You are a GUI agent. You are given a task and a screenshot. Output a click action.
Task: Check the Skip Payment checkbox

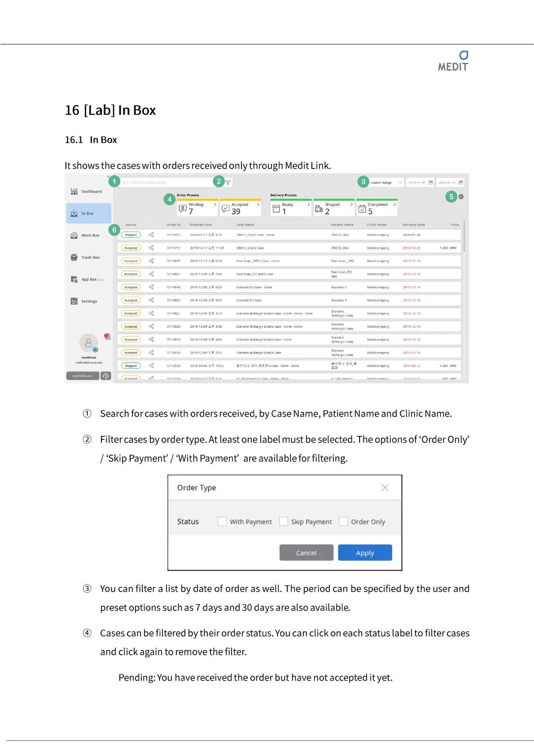(284, 521)
